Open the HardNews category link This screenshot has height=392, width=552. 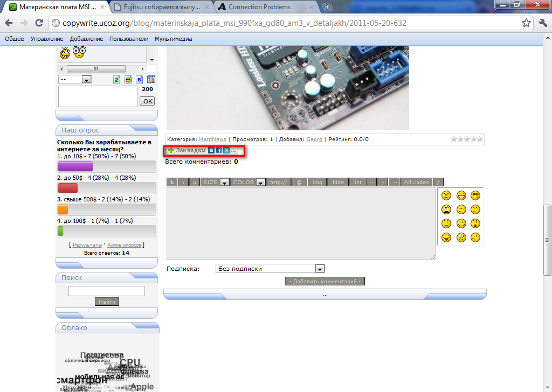pos(212,139)
